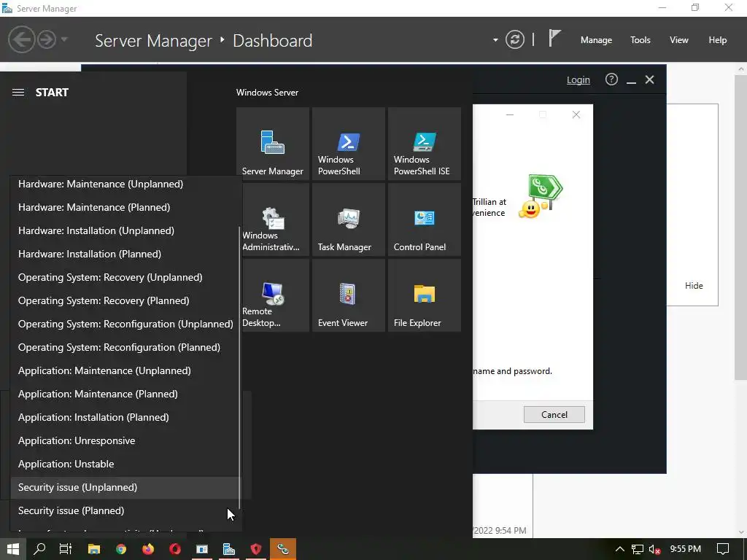The width and height of the screenshot is (747, 560).
Task: Click Hide in the Server Manager panel
Action: (694, 286)
